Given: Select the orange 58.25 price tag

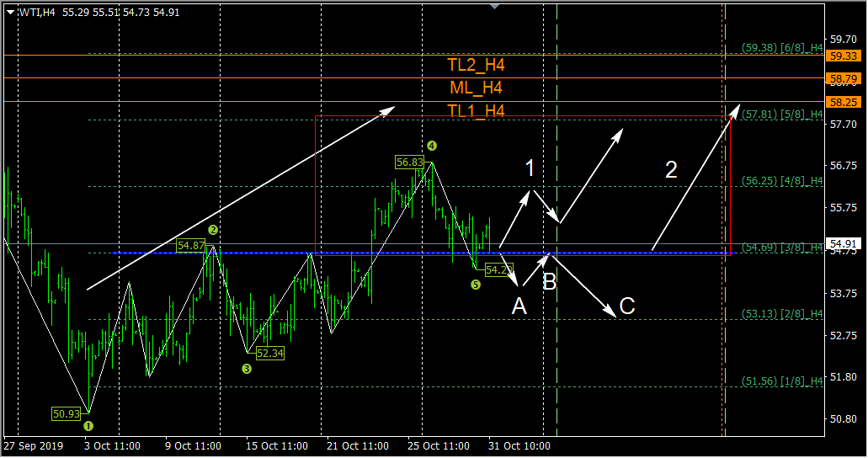Looking at the screenshot, I should point(843,102).
